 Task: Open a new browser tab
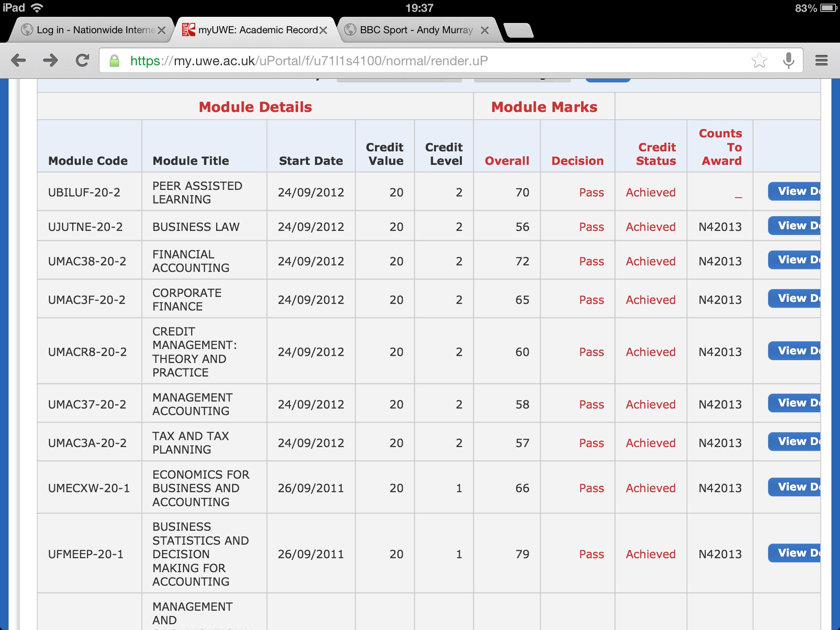(x=518, y=30)
